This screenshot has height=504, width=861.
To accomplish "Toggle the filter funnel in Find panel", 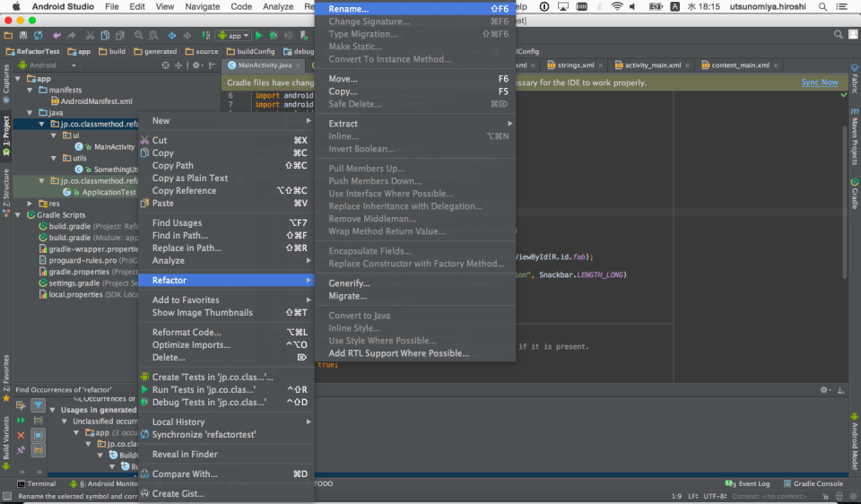I will pyautogui.click(x=38, y=405).
